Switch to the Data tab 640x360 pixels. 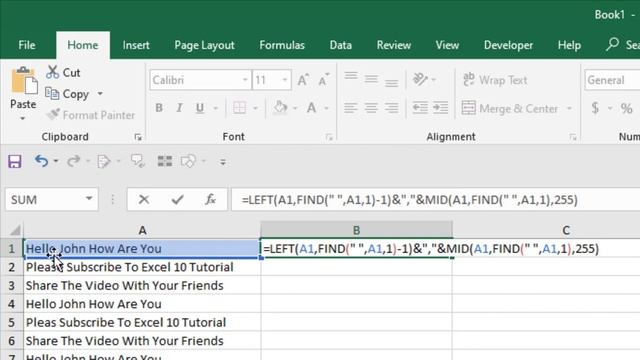pyautogui.click(x=341, y=45)
